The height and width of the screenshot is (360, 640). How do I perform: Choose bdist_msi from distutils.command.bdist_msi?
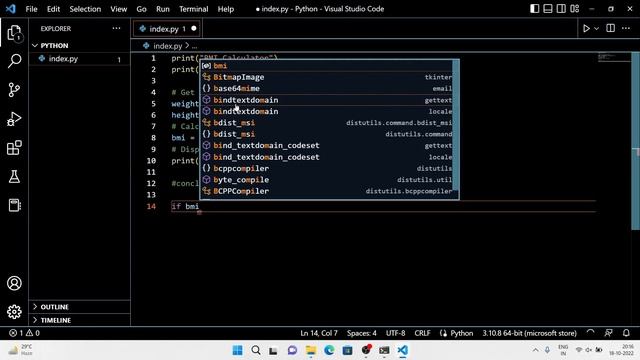326,123
